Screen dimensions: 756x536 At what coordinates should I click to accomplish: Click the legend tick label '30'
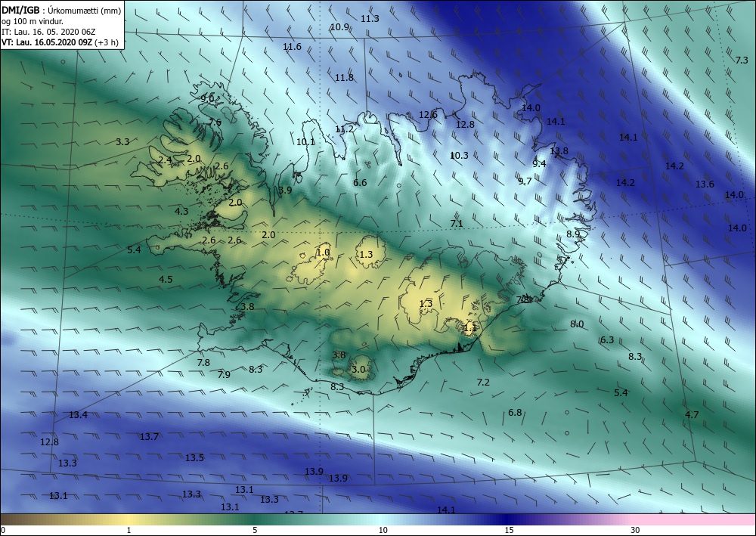pos(635,530)
